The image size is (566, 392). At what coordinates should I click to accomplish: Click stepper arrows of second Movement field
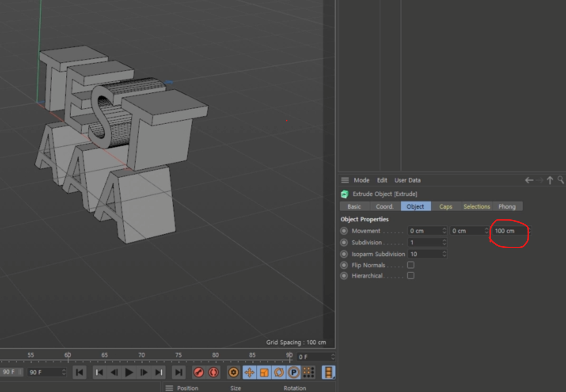click(487, 231)
